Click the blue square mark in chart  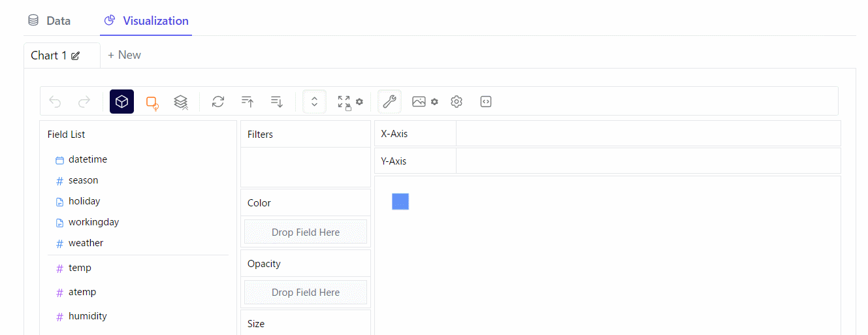coord(400,202)
